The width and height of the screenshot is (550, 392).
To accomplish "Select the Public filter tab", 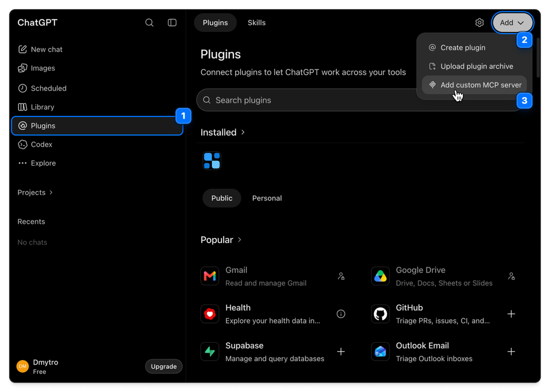I will [222, 198].
